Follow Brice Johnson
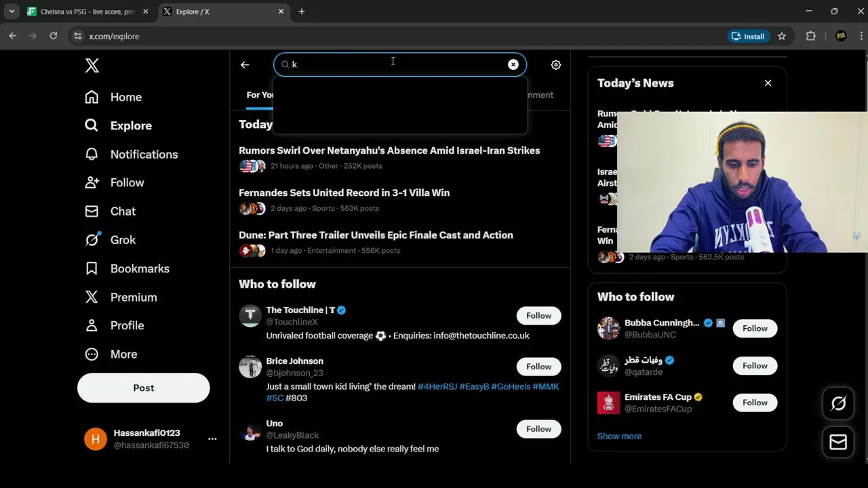Viewport: 868px width, 488px height. 539,367
